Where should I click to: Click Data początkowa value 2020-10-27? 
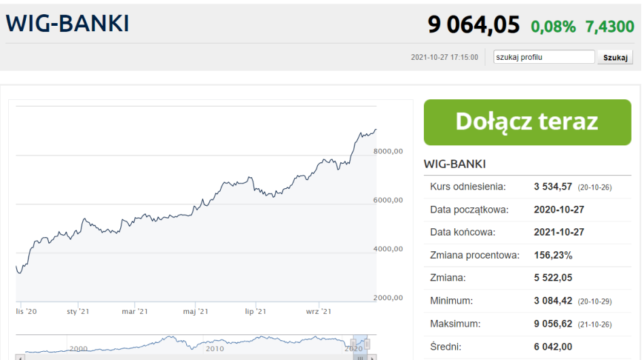[558, 210]
